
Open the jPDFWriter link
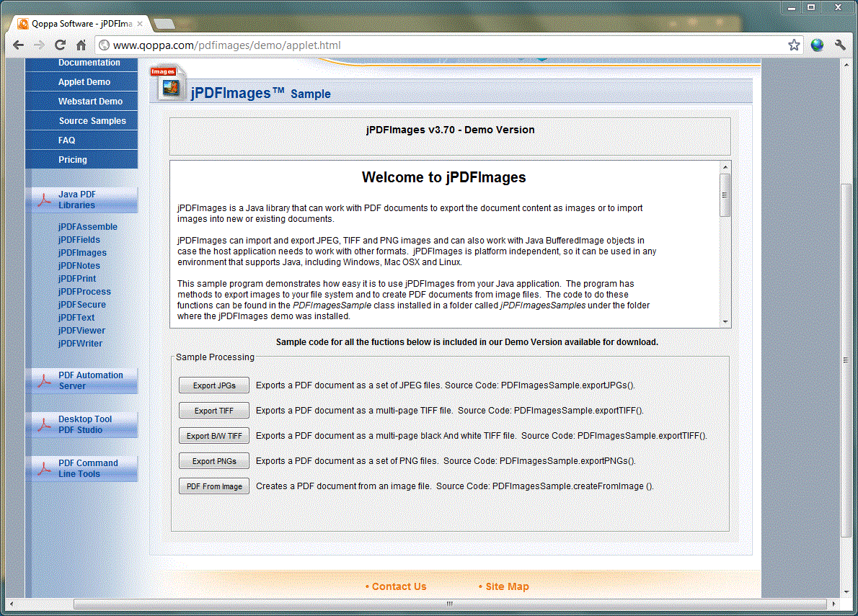point(81,343)
